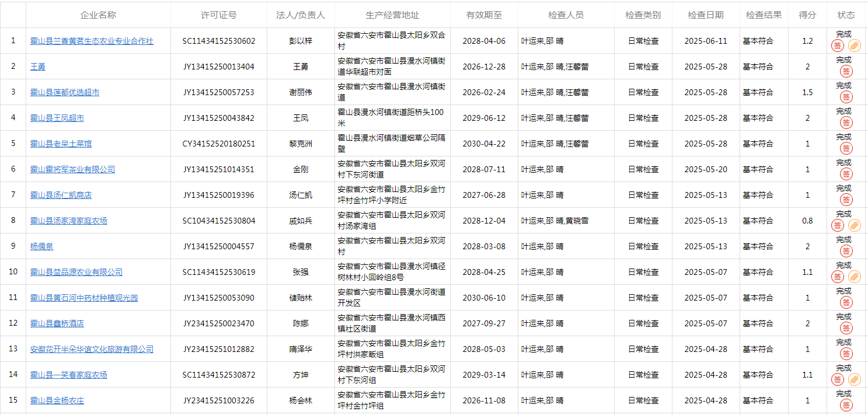Click the 检查日期 column header
The height and width of the screenshot is (415, 868).
pos(705,15)
